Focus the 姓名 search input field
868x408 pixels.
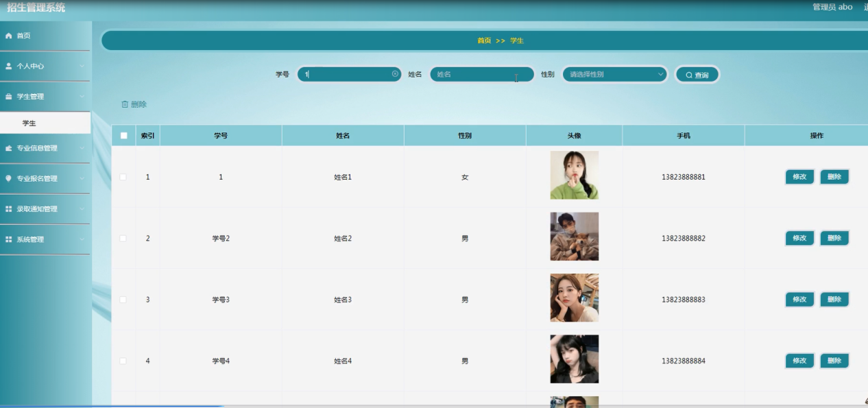(482, 74)
